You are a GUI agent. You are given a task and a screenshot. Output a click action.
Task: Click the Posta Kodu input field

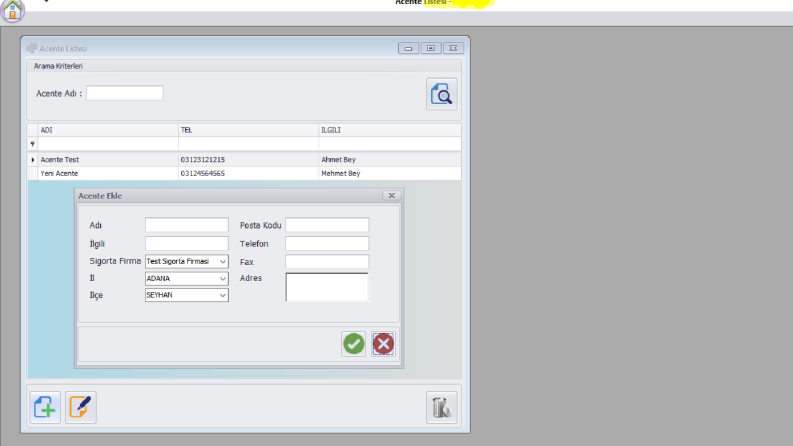point(327,225)
